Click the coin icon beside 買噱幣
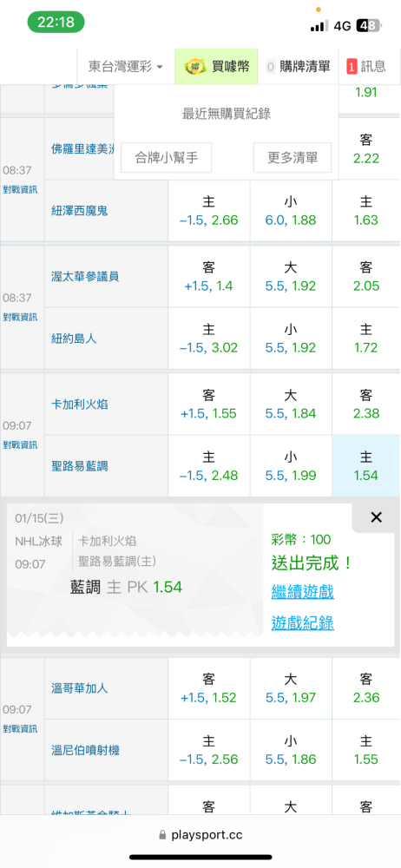Viewport: 401px width, 868px height. 194,67
